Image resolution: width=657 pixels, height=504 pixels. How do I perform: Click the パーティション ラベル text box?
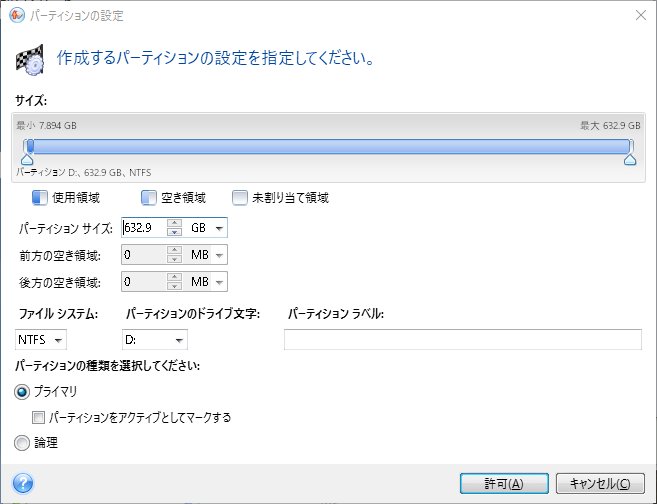click(463, 340)
